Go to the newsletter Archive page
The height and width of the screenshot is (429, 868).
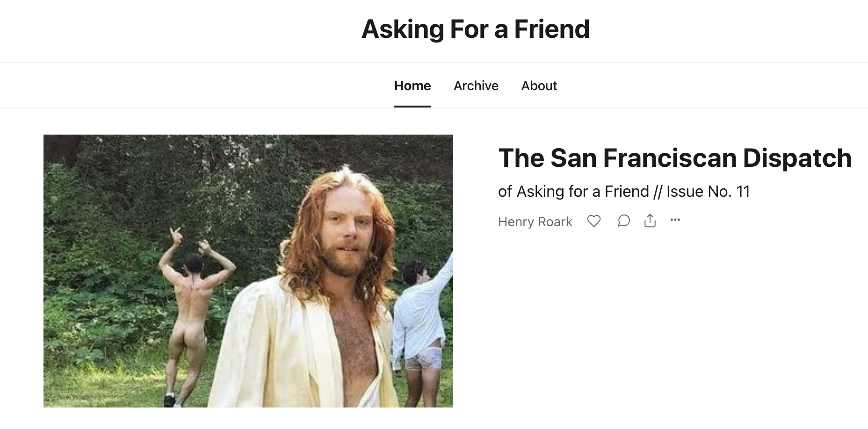tap(476, 86)
